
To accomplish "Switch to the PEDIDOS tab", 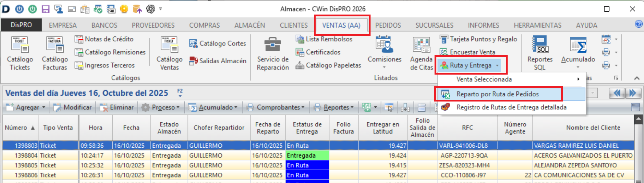I will click(x=388, y=25).
